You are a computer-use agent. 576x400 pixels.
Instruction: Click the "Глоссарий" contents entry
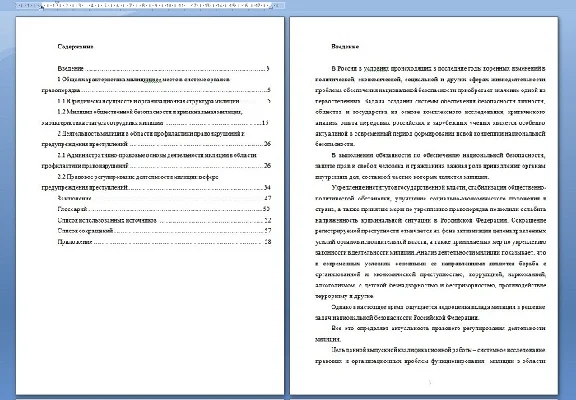click(163, 209)
